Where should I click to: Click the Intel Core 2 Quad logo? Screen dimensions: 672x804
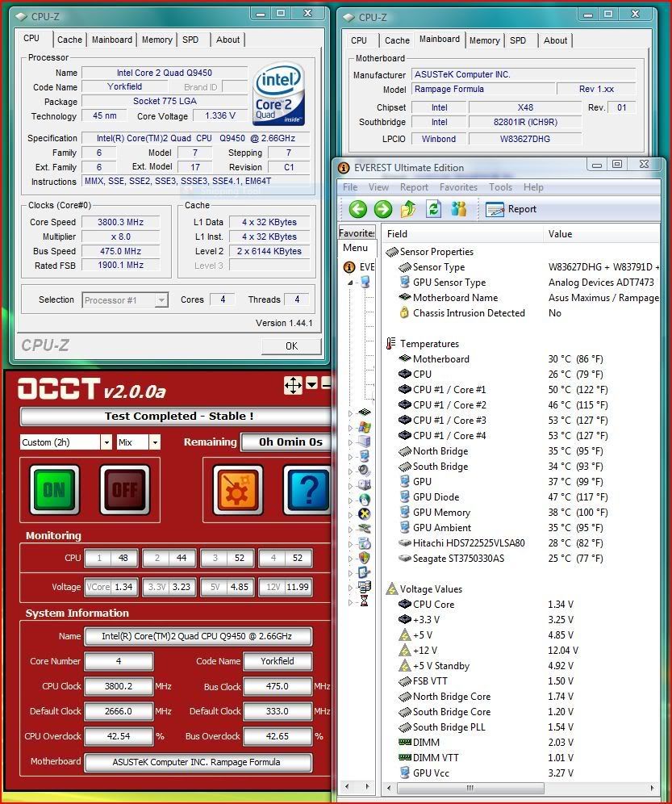(278, 94)
